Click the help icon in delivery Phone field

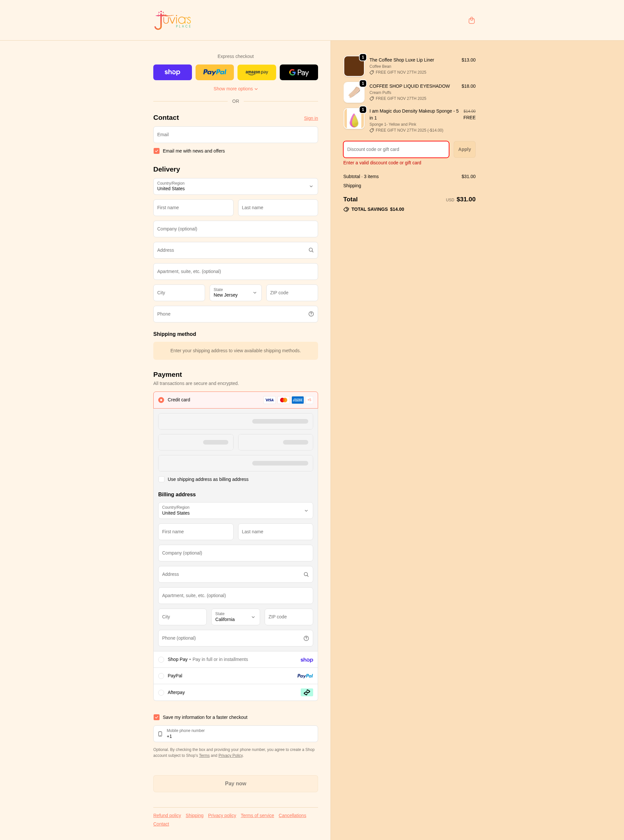tap(311, 314)
